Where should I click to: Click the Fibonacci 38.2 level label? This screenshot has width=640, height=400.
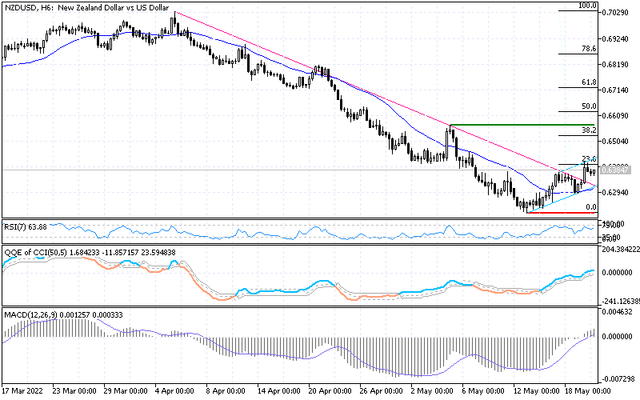(x=589, y=130)
